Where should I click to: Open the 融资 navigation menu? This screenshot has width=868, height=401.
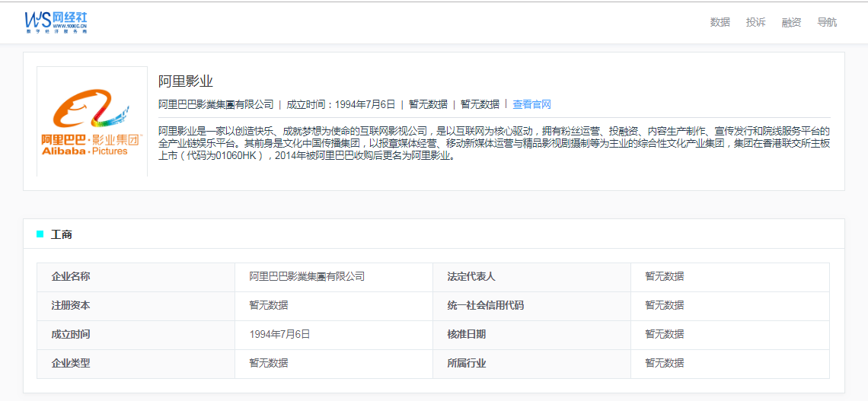point(791,22)
